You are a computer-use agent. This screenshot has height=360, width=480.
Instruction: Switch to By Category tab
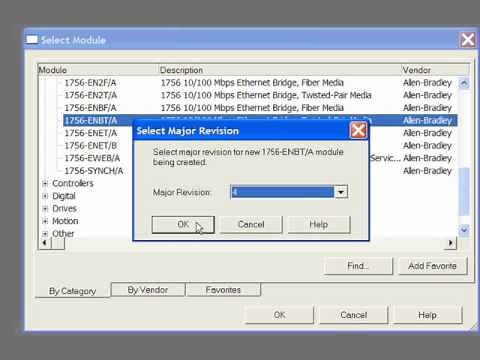click(72, 291)
